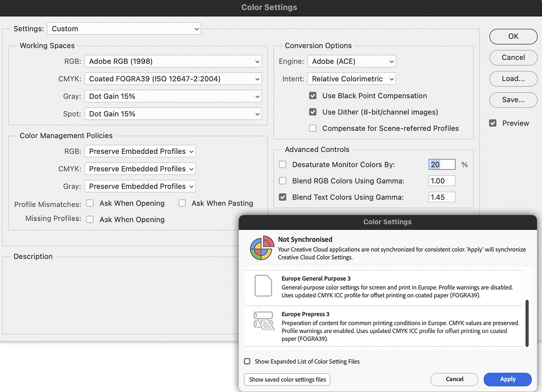Click the Desaturate percentage field showing 20

point(442,164)
